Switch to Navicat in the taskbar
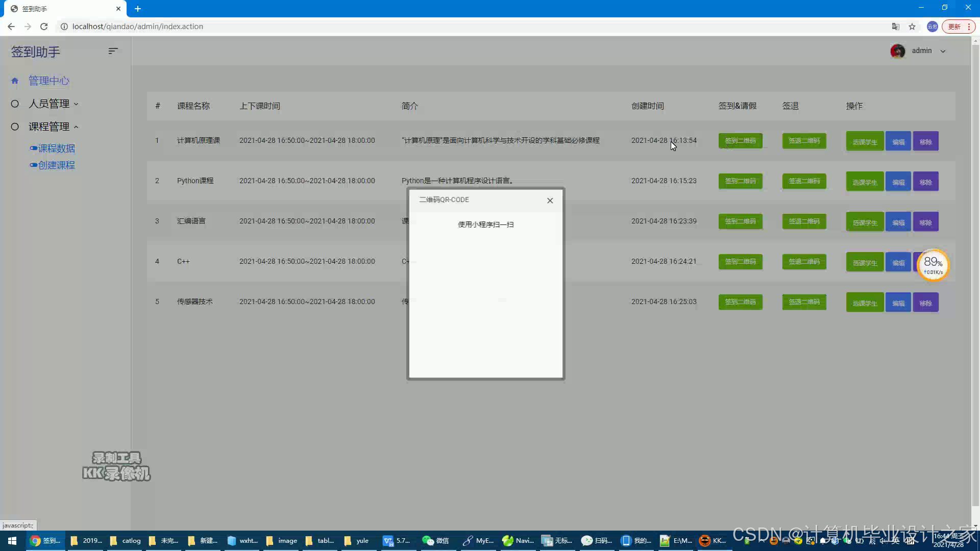This screenshot has height=551, width=980. [518, 541]
